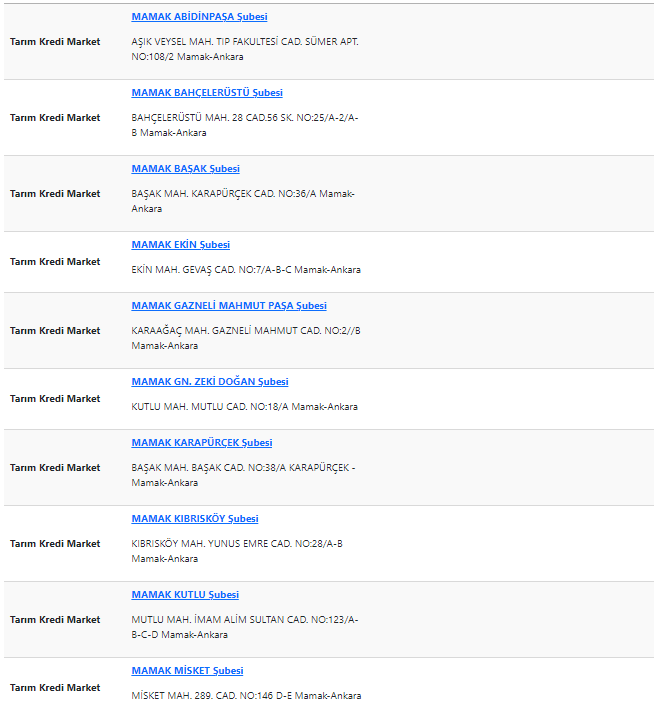Click address KUTLU MAH. MUTLU CAD. NO:18/A

pos(245,407)
